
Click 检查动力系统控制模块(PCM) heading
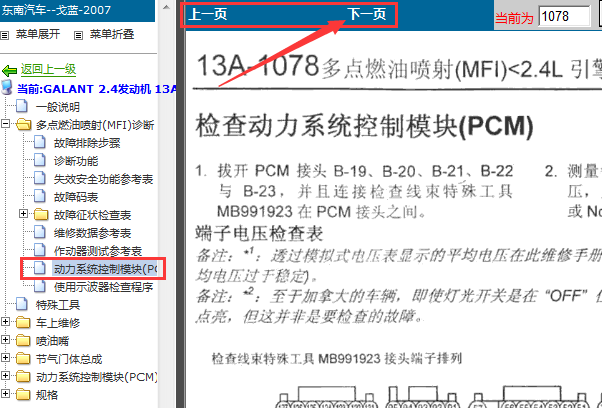click(365, 127)
